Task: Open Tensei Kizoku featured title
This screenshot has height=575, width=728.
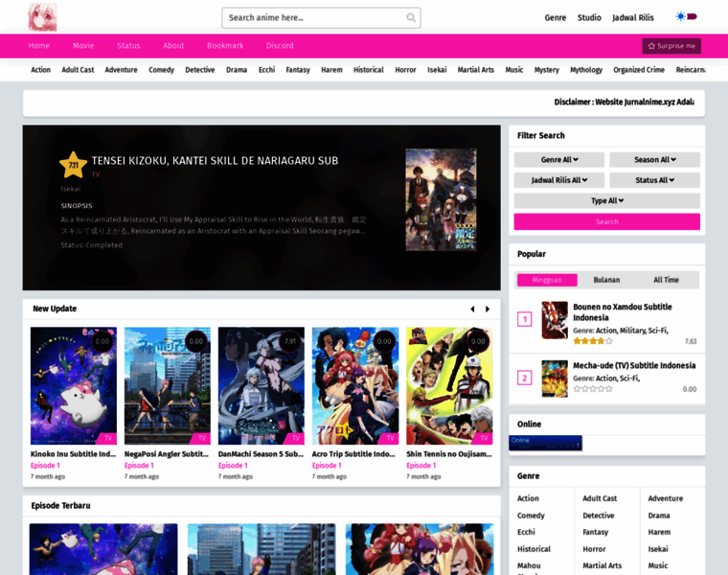Action: (215, 161)
